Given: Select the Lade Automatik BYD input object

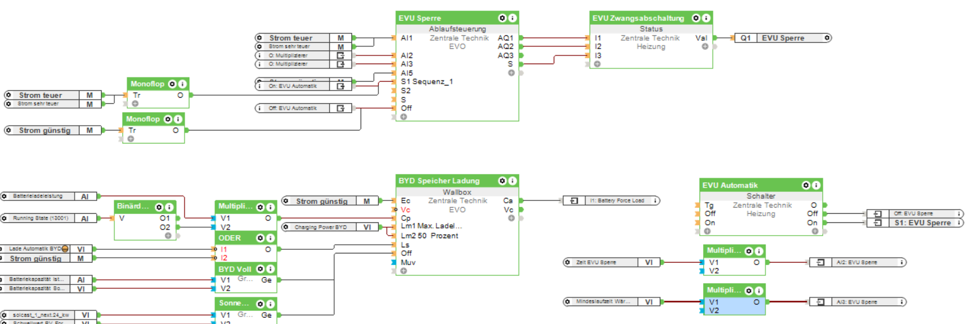Looking at the screenshot, I should tap(46, 249).
